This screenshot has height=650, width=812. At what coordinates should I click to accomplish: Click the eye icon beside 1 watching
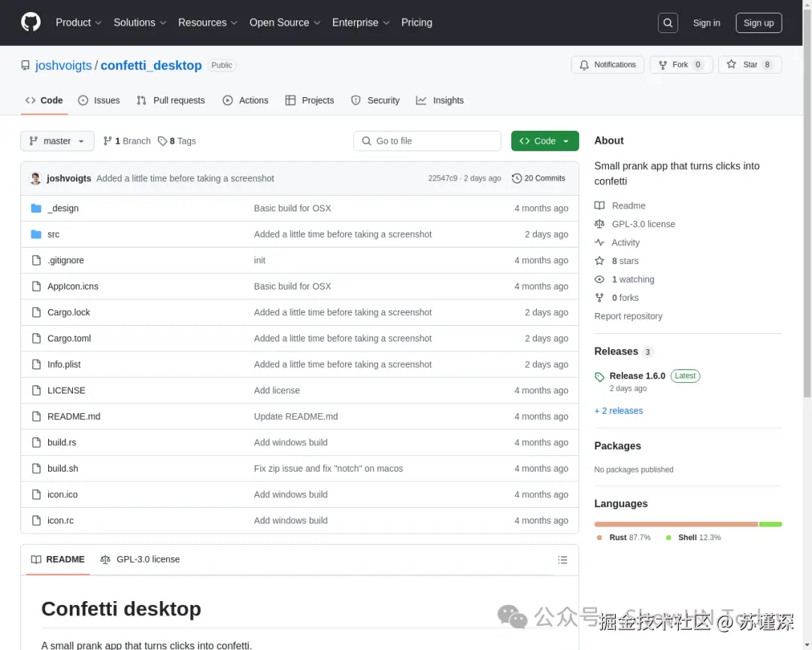point(599,279)
